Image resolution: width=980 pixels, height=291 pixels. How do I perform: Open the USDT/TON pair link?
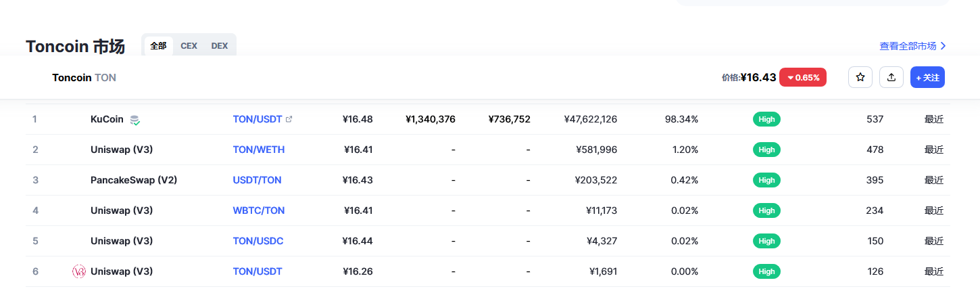click(258, 180)
